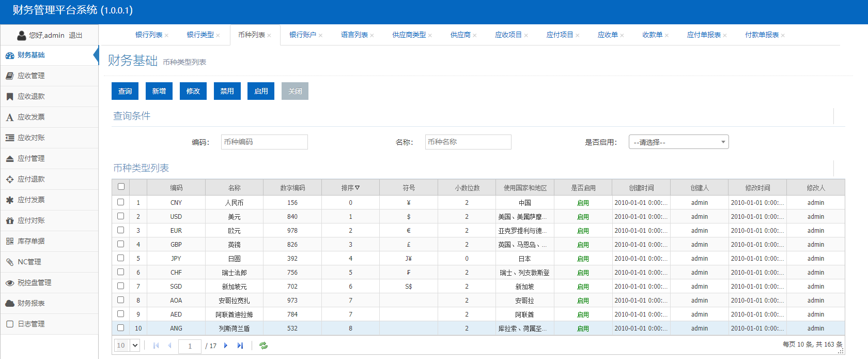Refresh the currency list table

(263, 346)
